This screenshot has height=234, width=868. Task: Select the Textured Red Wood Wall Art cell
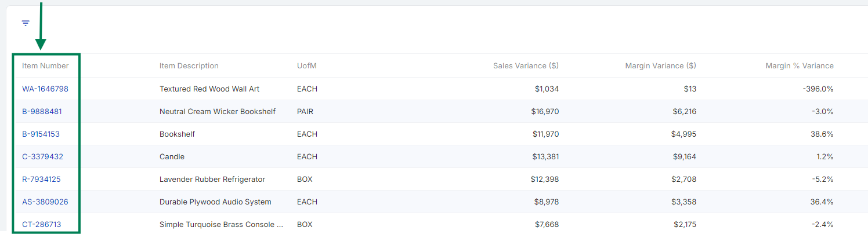[x=209, y=89]
